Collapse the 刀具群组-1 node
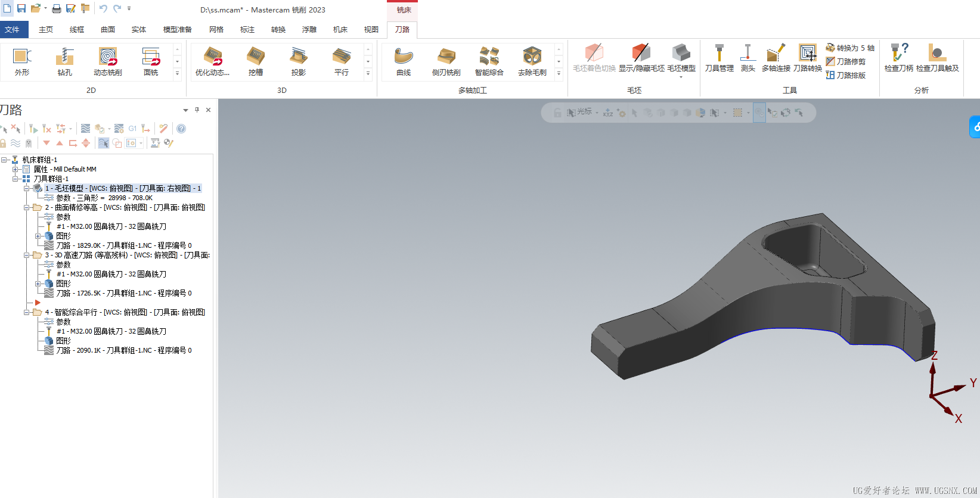The image size is (980, 498). point(15,179)
